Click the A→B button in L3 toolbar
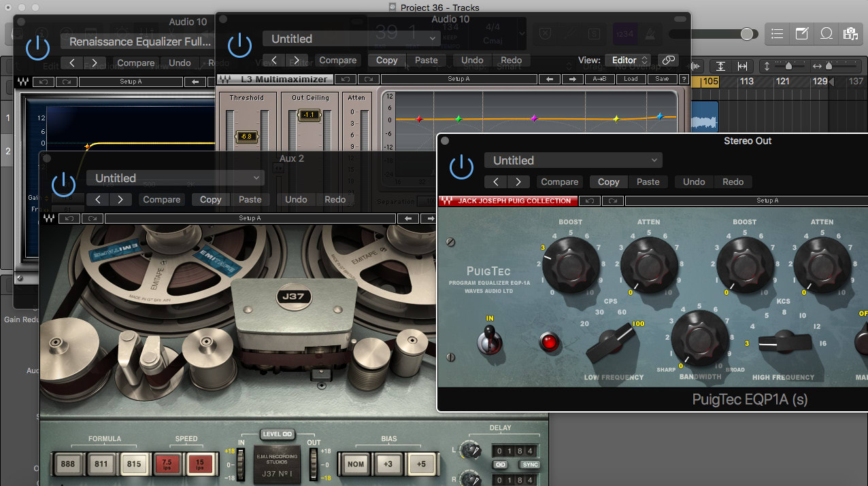The width and height of the screenshot is (868, 486). [x=599, y=79]
